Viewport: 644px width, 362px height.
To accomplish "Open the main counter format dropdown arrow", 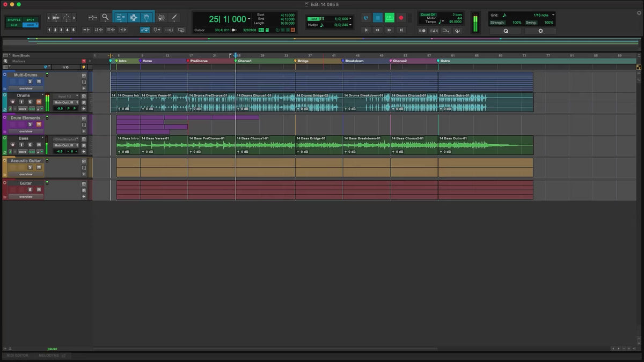I will pos(249,19).
